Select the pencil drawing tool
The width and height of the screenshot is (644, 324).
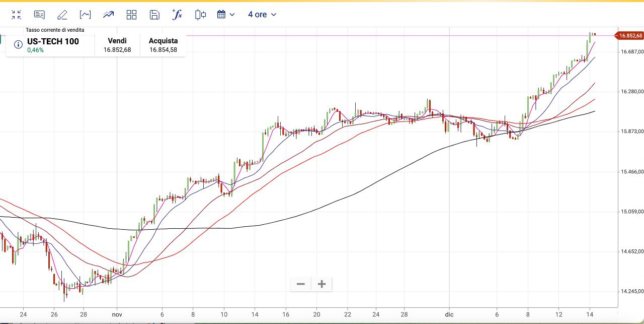62,15
